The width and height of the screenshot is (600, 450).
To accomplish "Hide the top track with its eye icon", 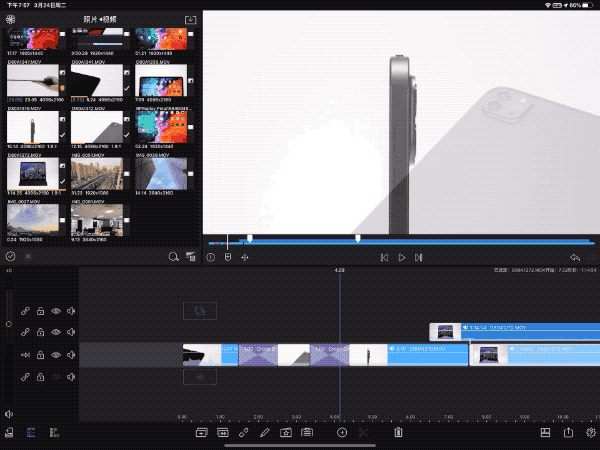I will (x=56, y=311).
